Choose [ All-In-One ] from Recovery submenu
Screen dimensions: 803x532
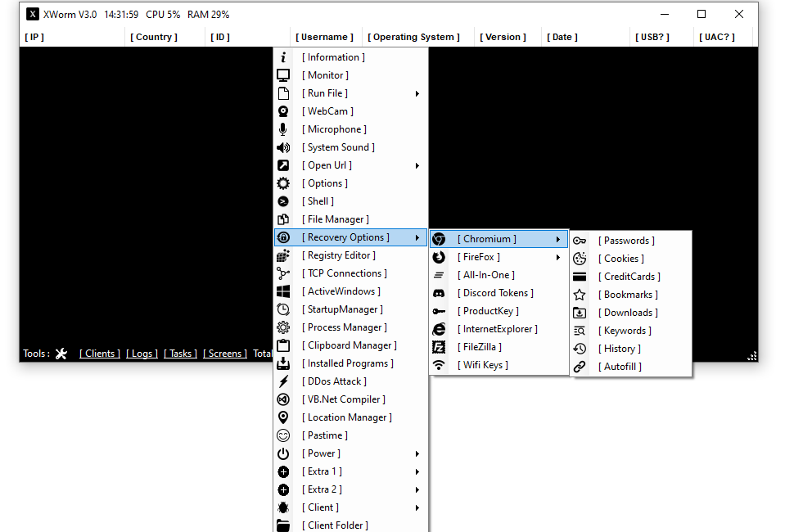(x=498, y=275)
